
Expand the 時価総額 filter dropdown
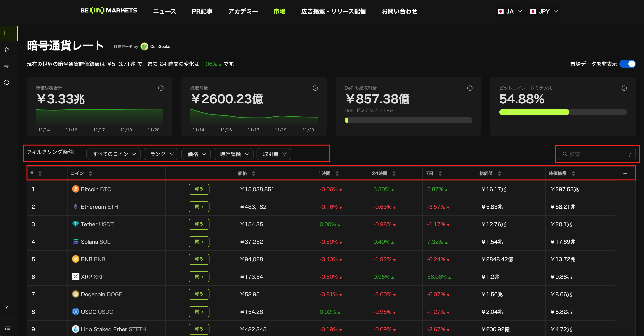233,154
